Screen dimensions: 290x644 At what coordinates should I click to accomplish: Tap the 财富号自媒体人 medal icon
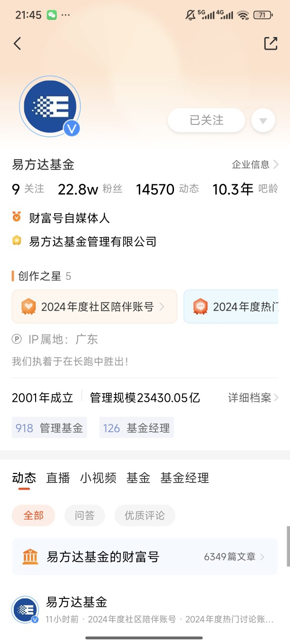(17, 217)
